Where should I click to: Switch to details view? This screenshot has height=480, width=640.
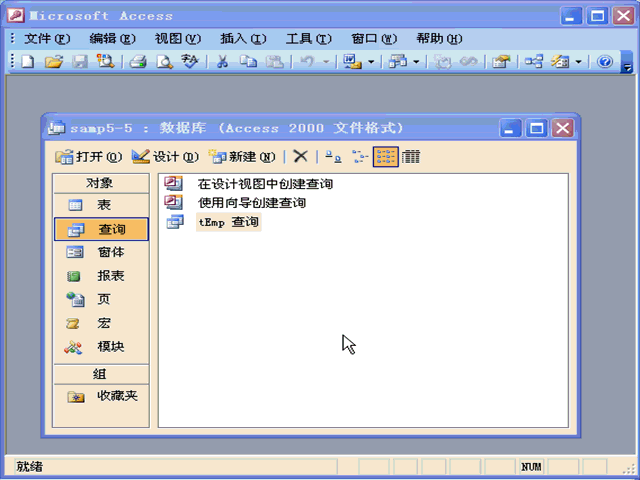pyautogui.click(x=411, y=157)
